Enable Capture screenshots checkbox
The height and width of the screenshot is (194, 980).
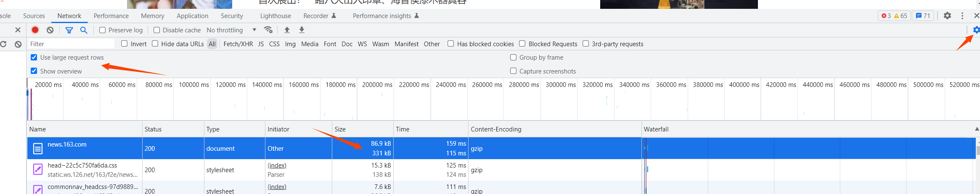coord(513,71)
